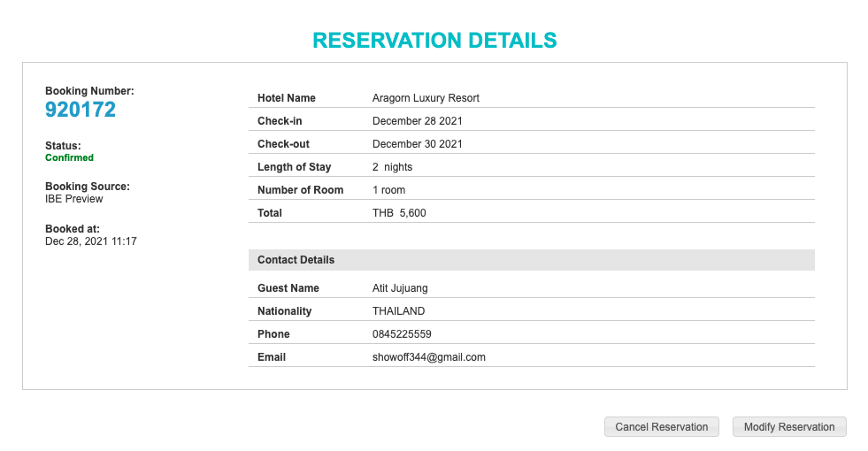This screenshot has height=451, width=868.
Task: Click the Cancel Reservation button
Action: [661, 427]
